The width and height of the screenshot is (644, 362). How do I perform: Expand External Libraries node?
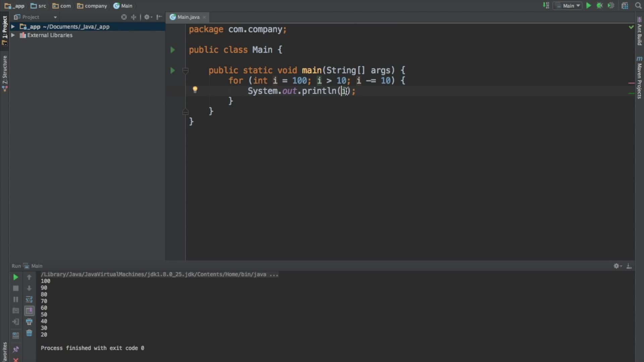point(13,35)
